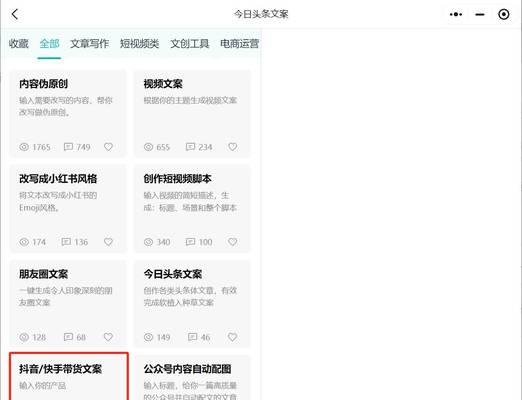Select the 电商运营 tab
The image size is (522, 400).
point(239,43)
